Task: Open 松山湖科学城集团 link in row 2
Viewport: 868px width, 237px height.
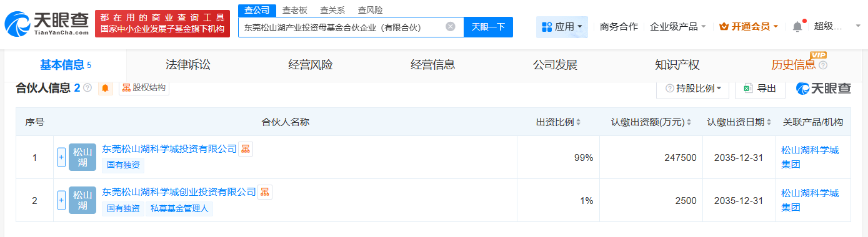Action: coord(810,200)
